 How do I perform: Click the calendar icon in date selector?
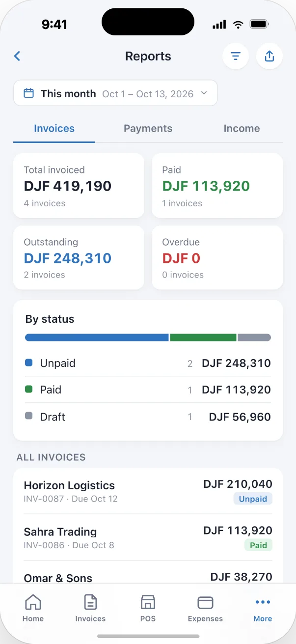coord(29,93)
